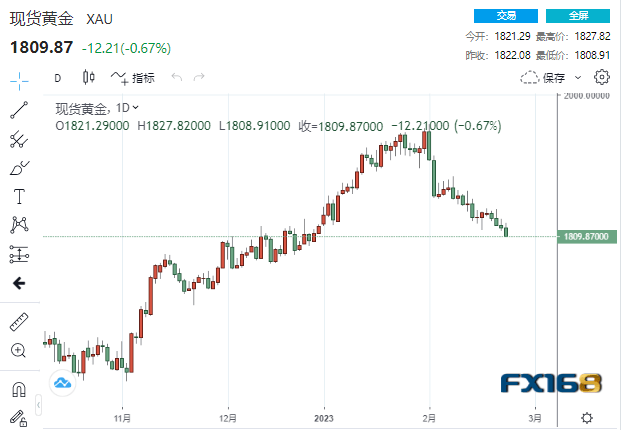Select the text annotation tool
623x430 pixels.
(x=18, y=196)
